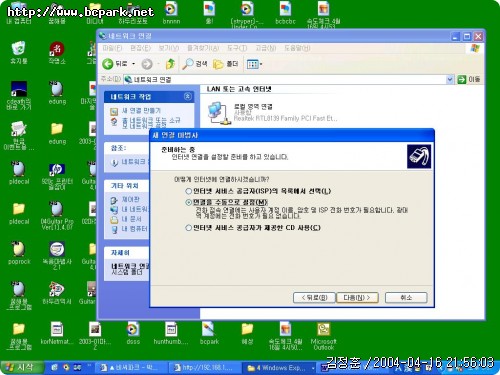Open the 보기(V) menu

coord(169,48)
